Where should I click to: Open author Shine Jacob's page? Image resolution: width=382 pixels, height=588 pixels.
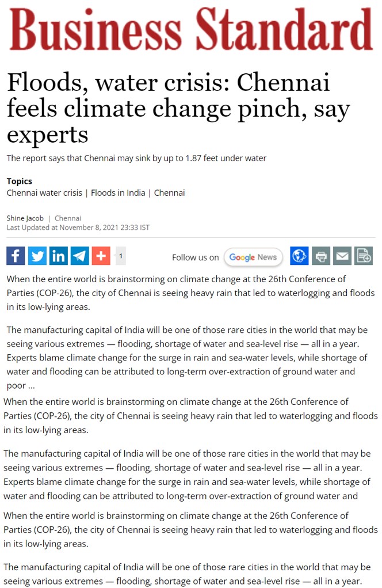tap(25, 218)
